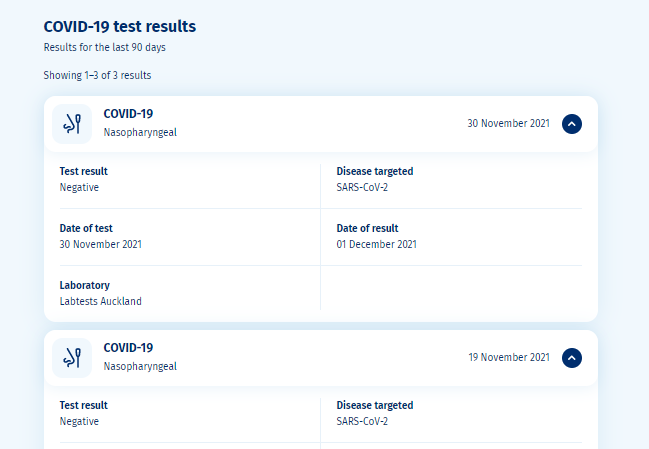The height and width of the screenshot is (449, 649).
Task: Click 'Showing 1–3 of 3 results' text
Action: click(97, 75)
